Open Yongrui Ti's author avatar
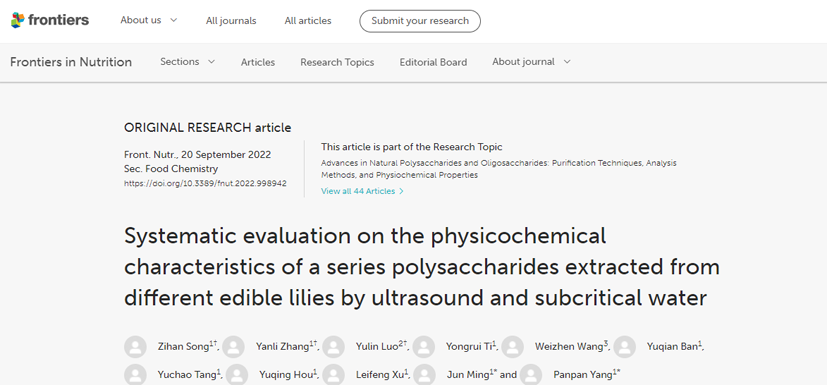Image resolution: width=827 pixels, height=385 pixels. click(424, 347)
